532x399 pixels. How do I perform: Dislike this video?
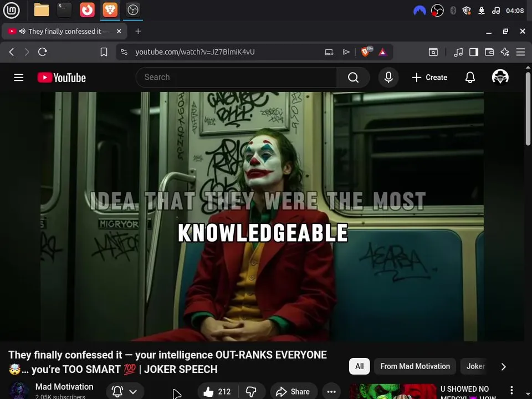coord(252,392)
